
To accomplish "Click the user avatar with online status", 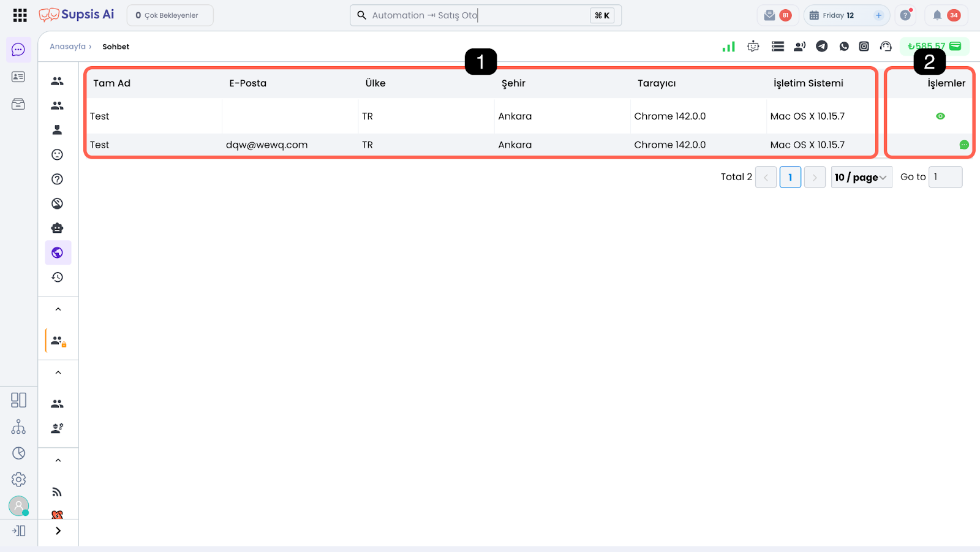I will click(18, 506).
